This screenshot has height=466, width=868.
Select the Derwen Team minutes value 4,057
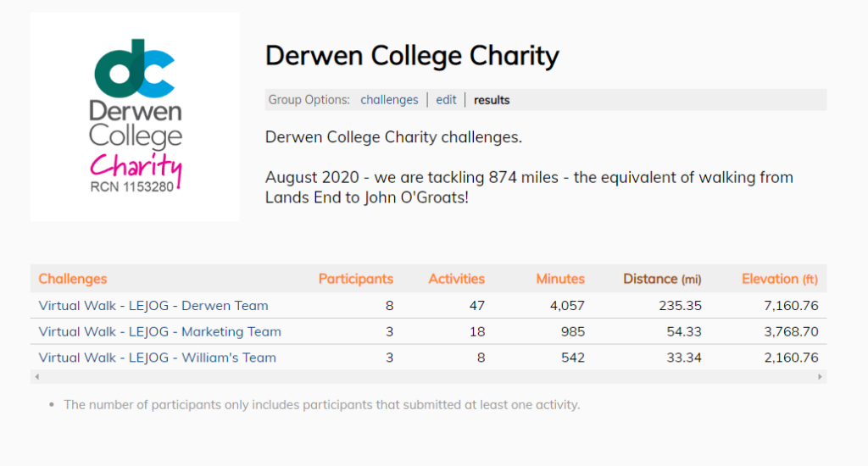click(567, 306)
